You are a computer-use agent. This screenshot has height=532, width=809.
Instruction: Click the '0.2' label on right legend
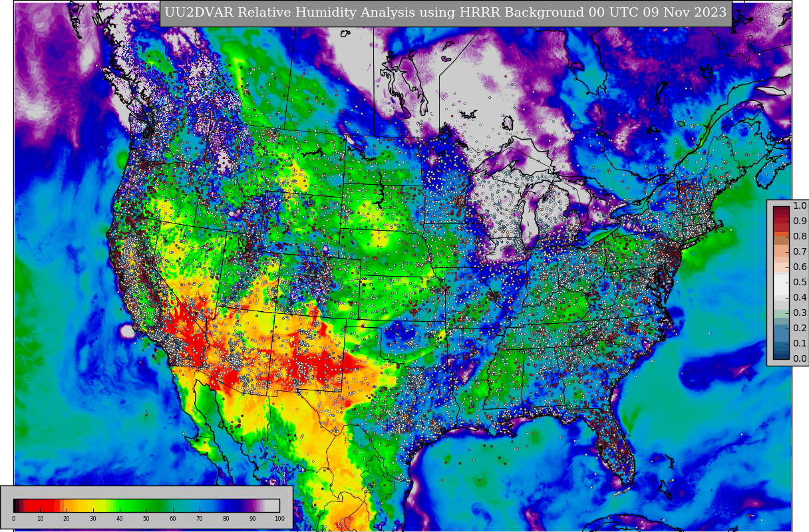[800, 329]
